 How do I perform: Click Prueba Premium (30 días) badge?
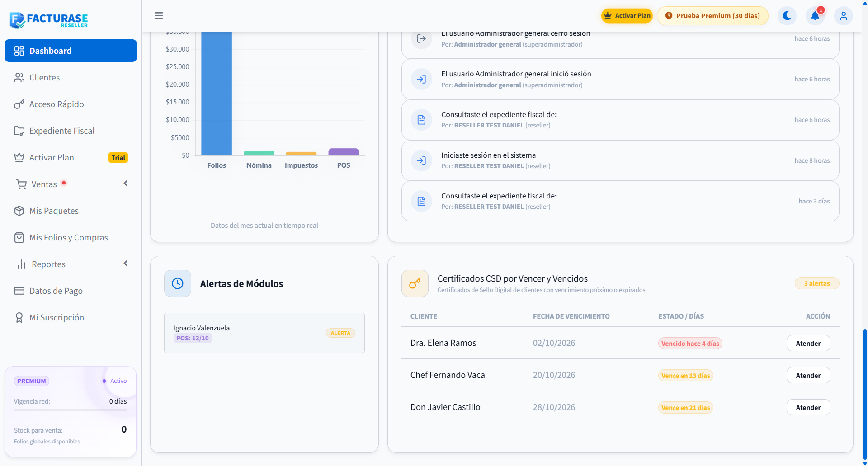712,16
